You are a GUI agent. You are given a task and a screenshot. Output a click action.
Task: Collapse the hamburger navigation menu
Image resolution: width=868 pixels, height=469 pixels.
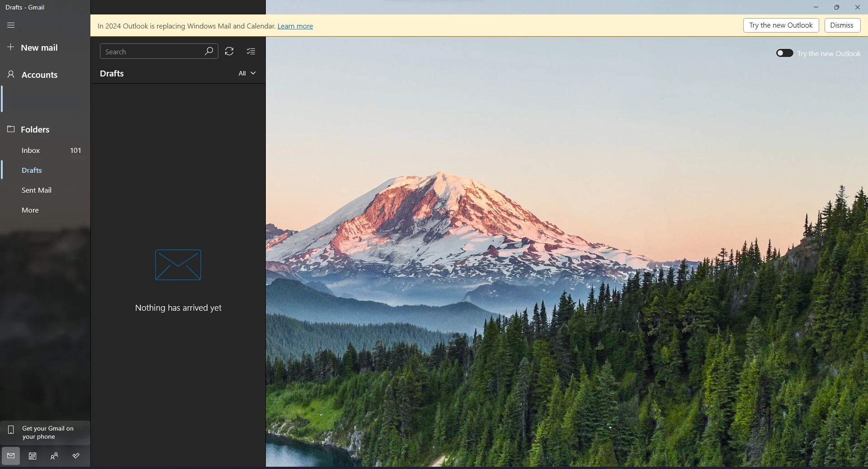pos(11,25)
